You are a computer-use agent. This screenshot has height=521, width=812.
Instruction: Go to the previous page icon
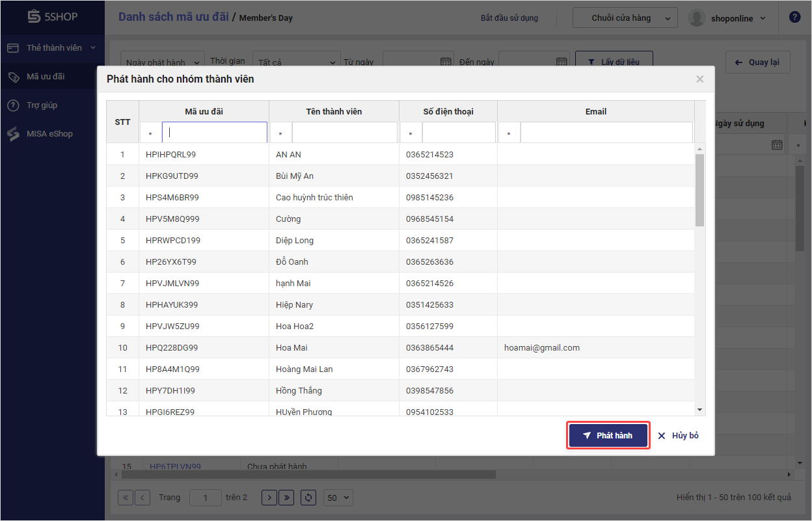tap(142, 498)
